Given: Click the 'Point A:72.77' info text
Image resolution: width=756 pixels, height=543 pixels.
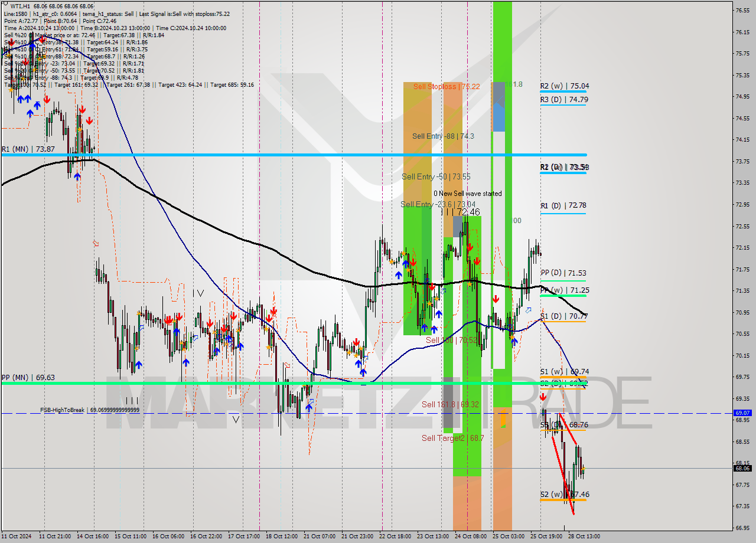Looking at the screenshot, I should pos(22,21).
